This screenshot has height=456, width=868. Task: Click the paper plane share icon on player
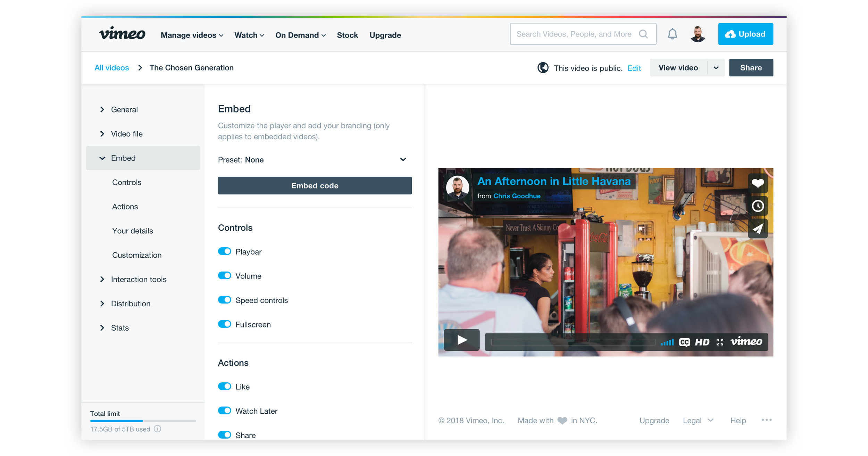click(757, 229)
